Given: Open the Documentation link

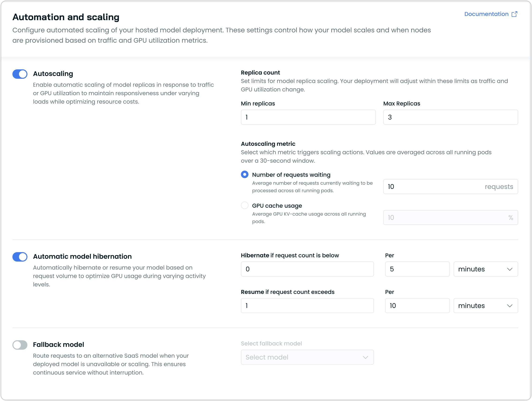Looking at the screenshot, I should (x=486, y=14).
